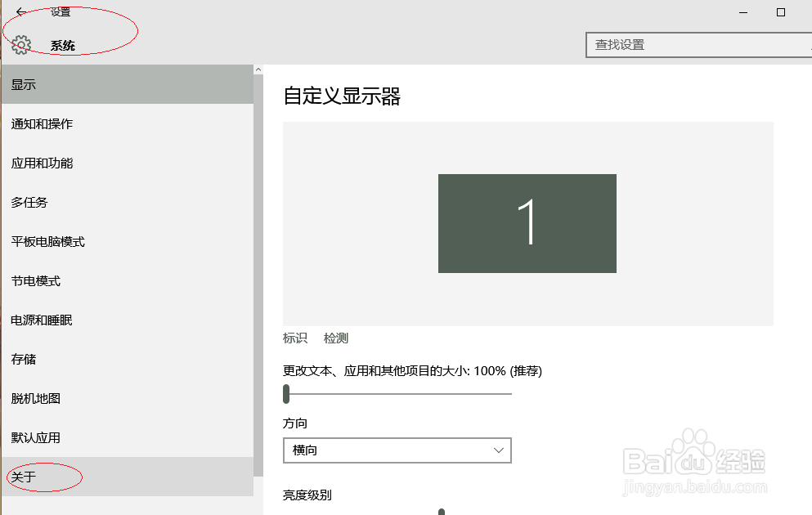Select 显示 in the sidebar
This screenshot has height=515, width=812.
pyautogui.click(x=128, y=84)
